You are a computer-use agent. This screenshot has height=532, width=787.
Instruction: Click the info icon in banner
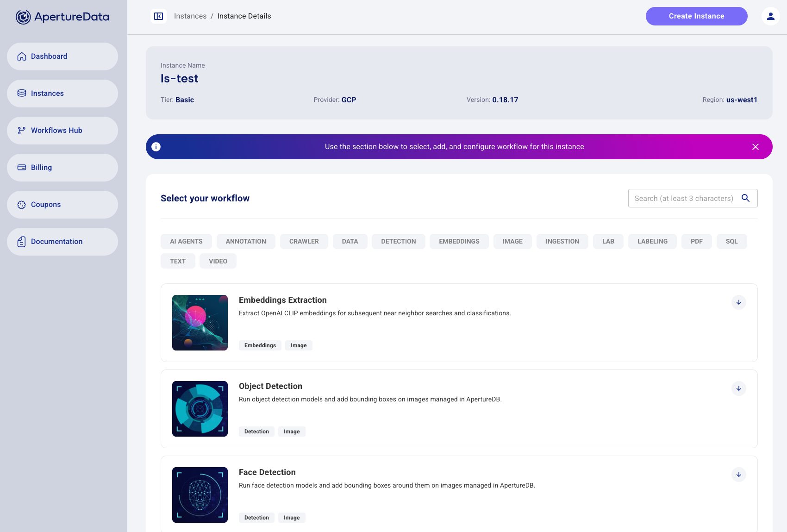click(x=156, y=147)
